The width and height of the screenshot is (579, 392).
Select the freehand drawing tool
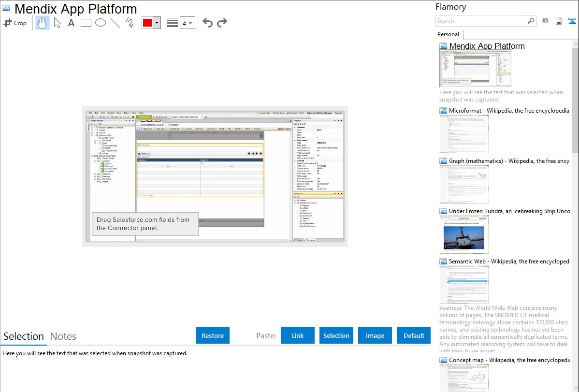(130, 23)
